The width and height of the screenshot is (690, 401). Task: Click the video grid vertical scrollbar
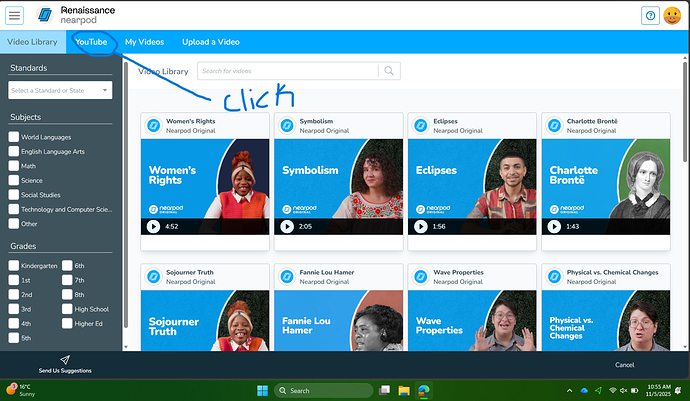point(685,112)
